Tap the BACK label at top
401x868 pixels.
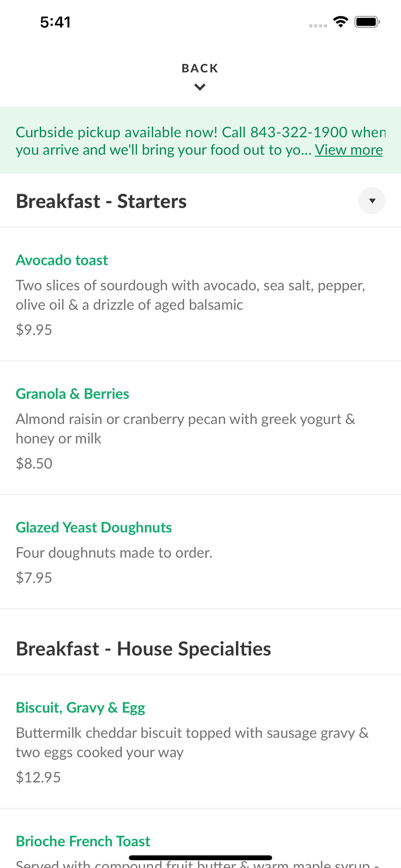coord(200,68)
